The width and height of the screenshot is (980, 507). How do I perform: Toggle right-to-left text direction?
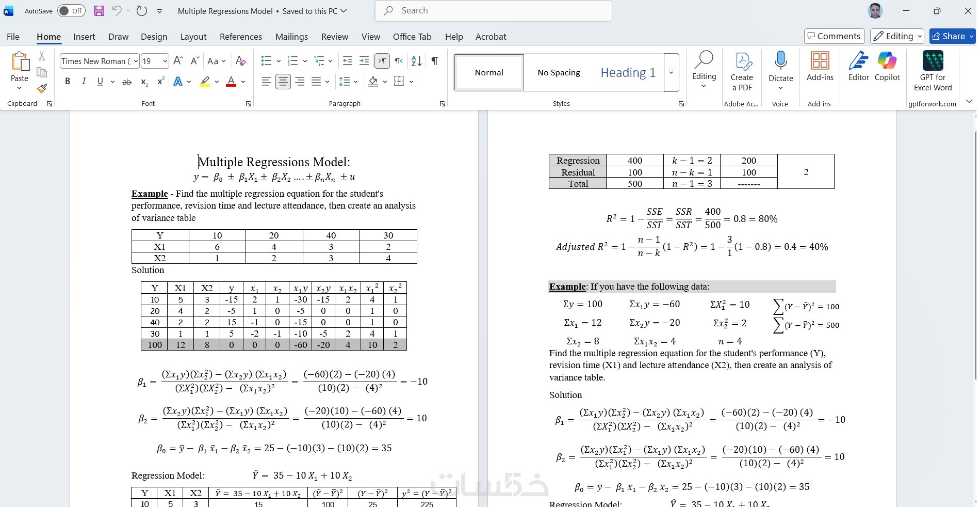399,61
